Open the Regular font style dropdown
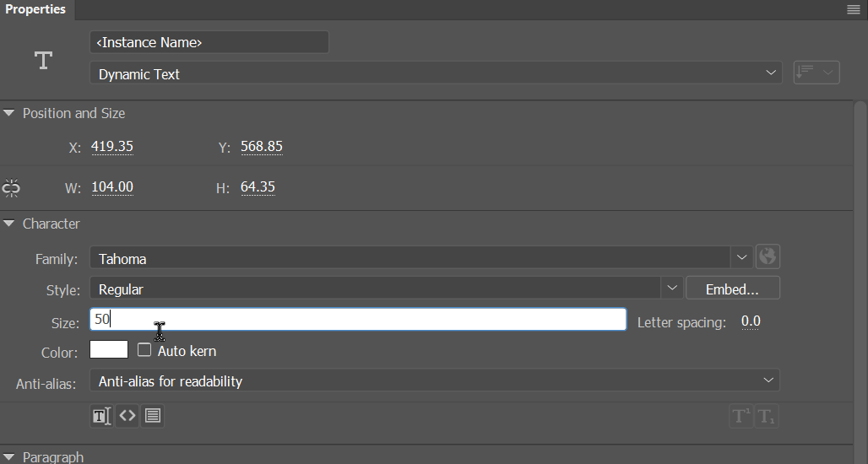 [387, 289]
